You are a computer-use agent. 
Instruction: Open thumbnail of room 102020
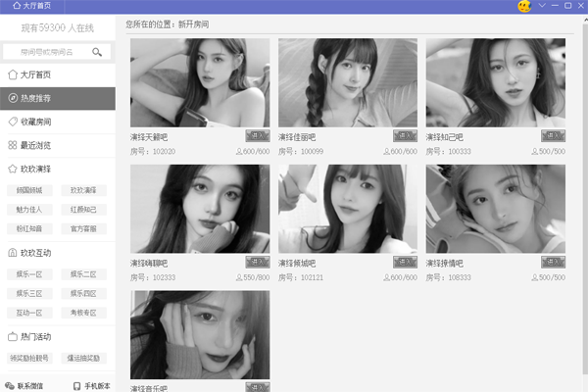[200, 82]
